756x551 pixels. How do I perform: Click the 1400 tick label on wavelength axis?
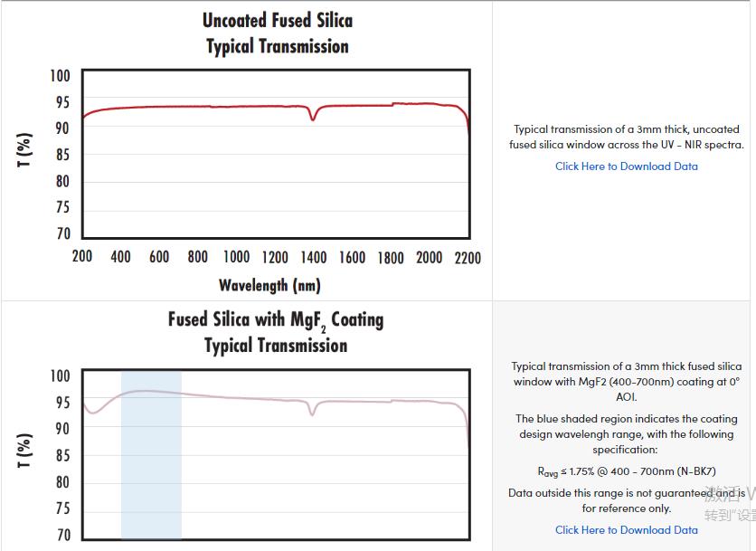(x=314, y=258)
